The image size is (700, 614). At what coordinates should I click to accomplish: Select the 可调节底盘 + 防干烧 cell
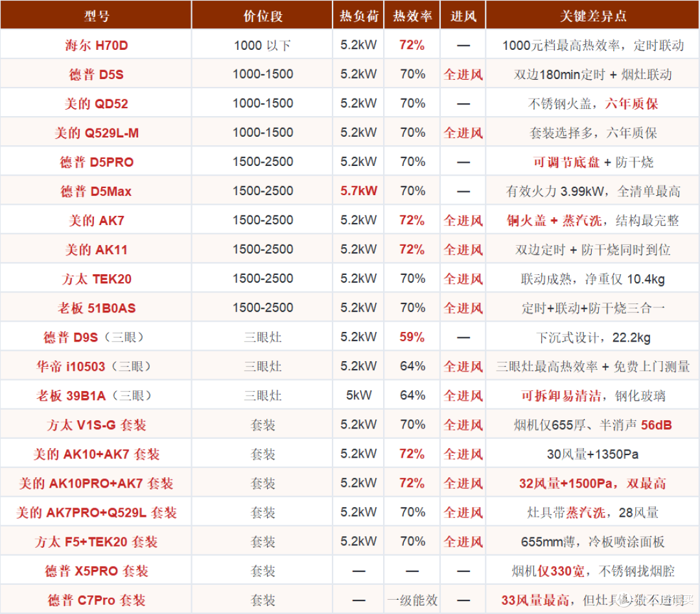tap(593, 161)
